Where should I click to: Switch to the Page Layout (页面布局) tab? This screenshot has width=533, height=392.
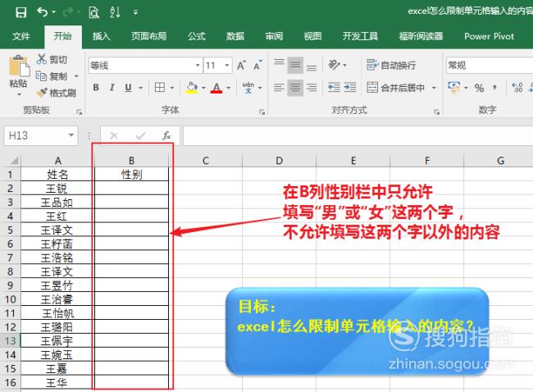[149, 36]
